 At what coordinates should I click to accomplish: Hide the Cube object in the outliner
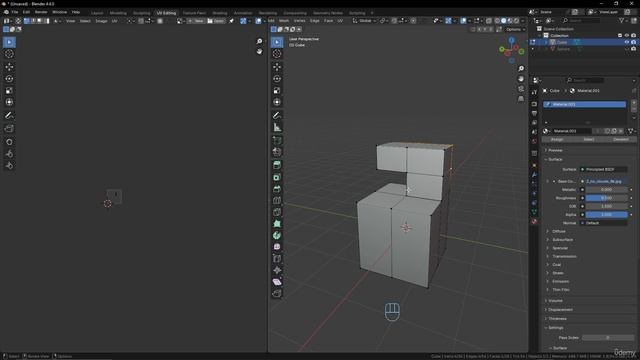(x=627, y=42)
